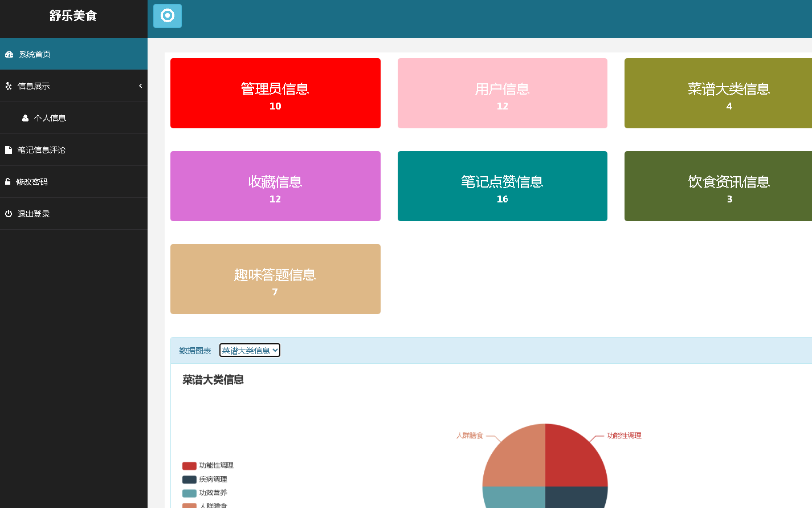
Task: Open the 饮食资讯信息 card
Action: pyautogui.click(x=718, y=186)
